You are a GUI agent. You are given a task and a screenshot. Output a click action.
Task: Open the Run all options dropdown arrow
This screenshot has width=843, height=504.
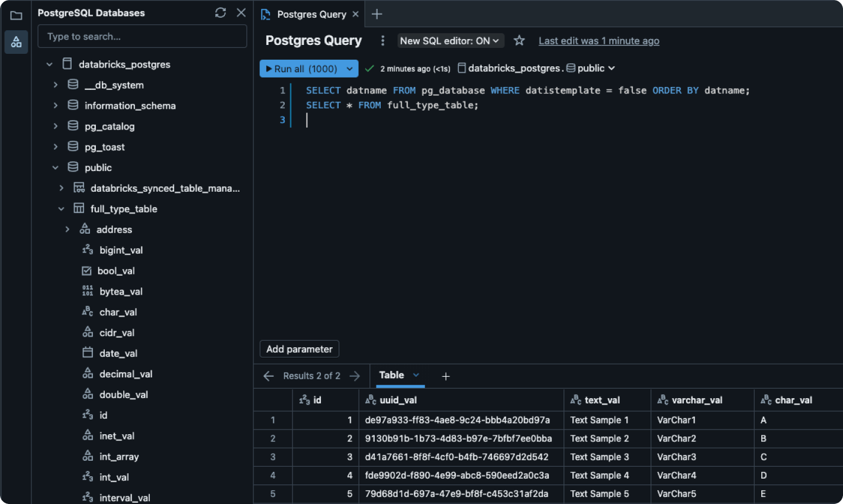(349, 69)
